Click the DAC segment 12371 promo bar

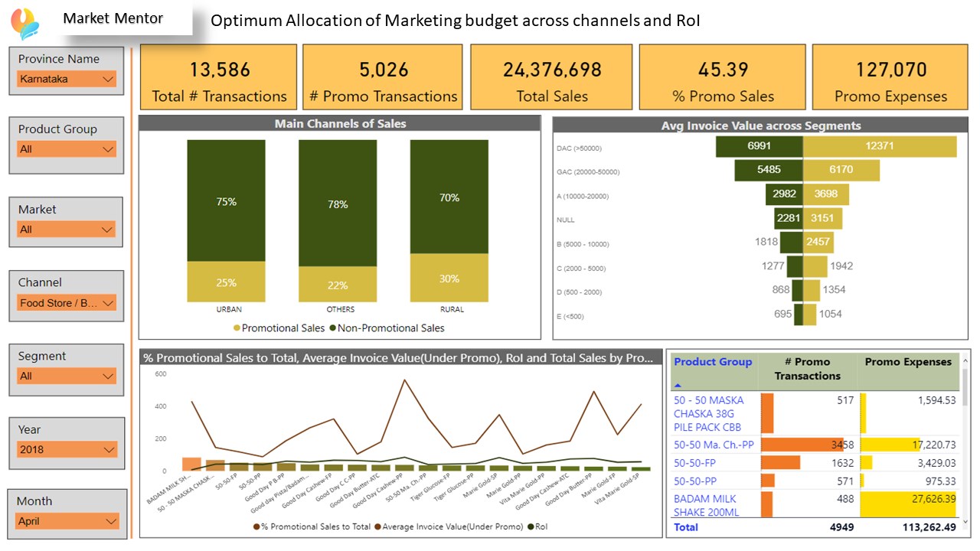880,146
